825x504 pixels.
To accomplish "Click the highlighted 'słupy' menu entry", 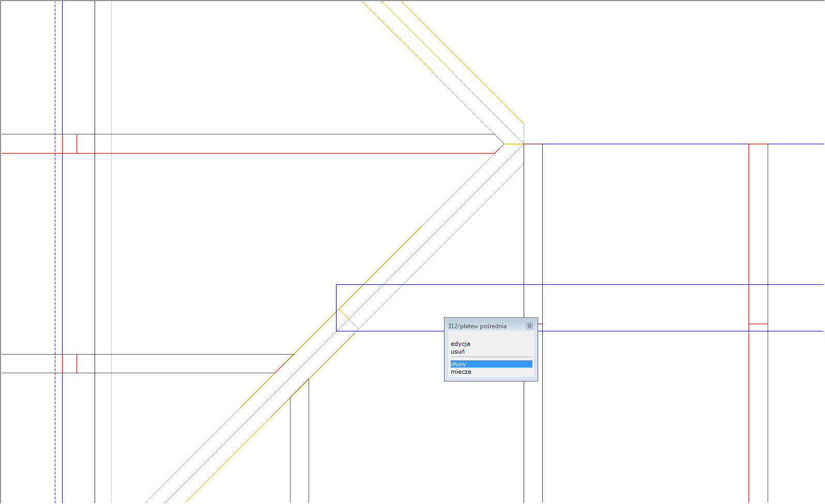I will [491, 364].
